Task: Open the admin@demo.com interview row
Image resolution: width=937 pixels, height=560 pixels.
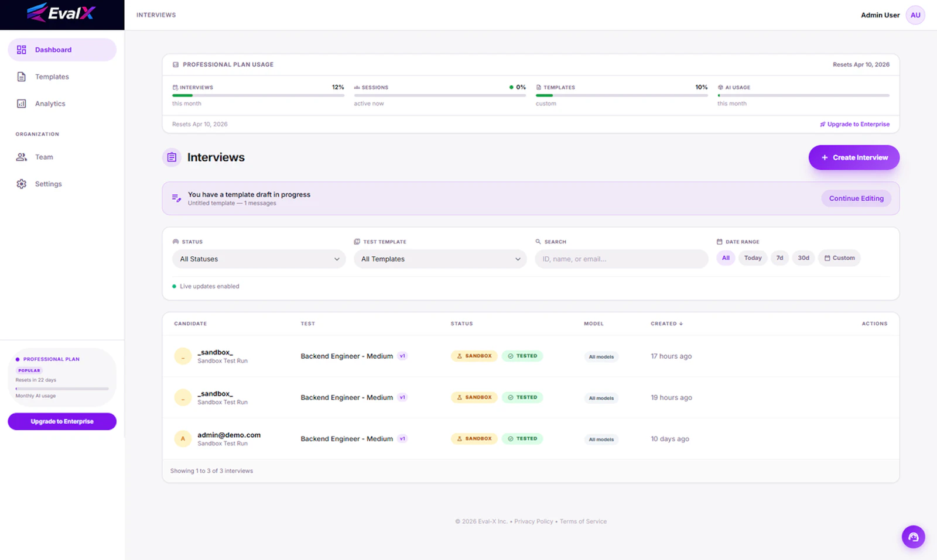Action: [x=531, y=439]
